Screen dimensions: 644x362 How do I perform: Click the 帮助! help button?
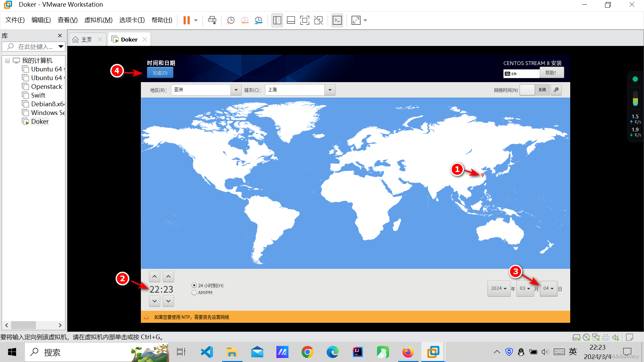[x=551, y=73]
